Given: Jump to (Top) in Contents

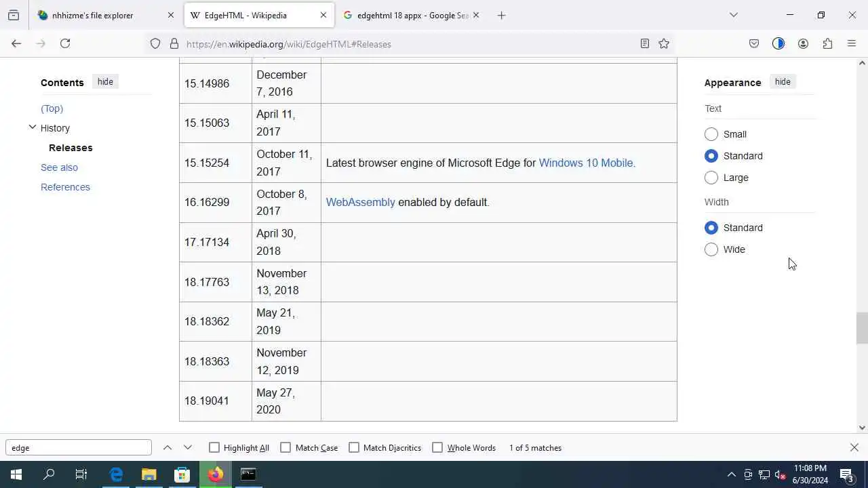Looking at the screenshot, I should tap(52, 108).
